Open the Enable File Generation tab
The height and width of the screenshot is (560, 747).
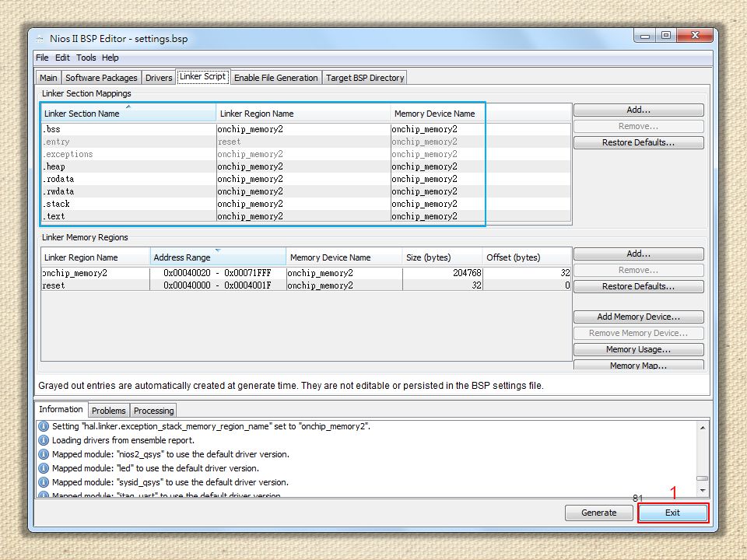point(275,78)
